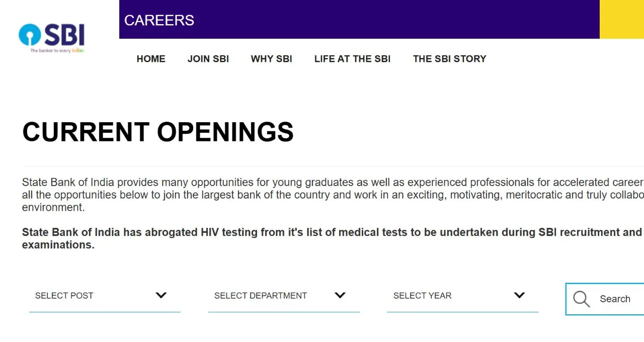Click the CAREERS header link

(x=159, y=20)
